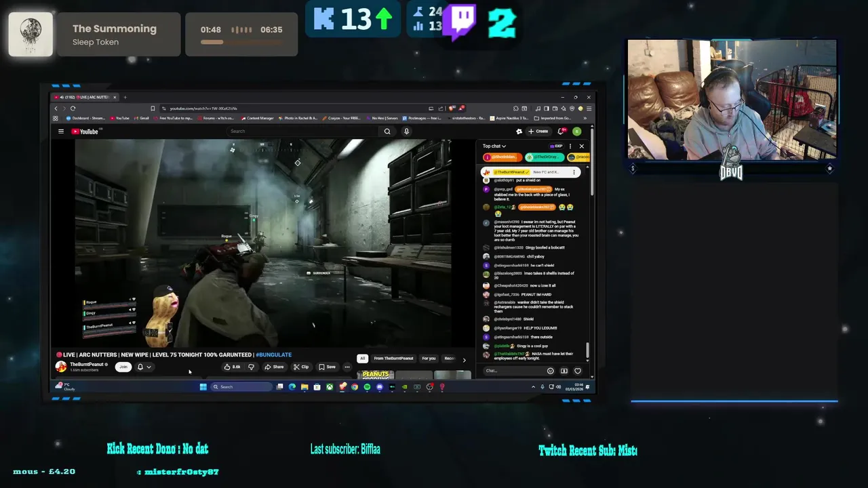Image resolution: width=868 pixels, height=488 pixels.
Task: Send a heart reaction in chat
Action: coord(578,371)
